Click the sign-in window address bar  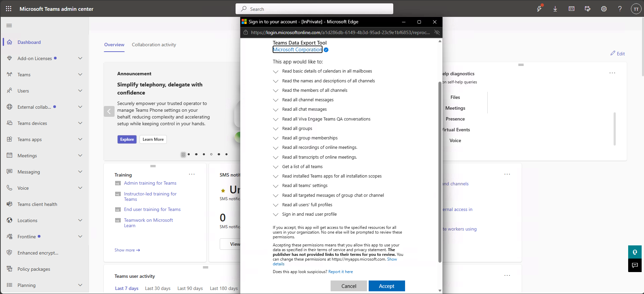pos(340,32)
